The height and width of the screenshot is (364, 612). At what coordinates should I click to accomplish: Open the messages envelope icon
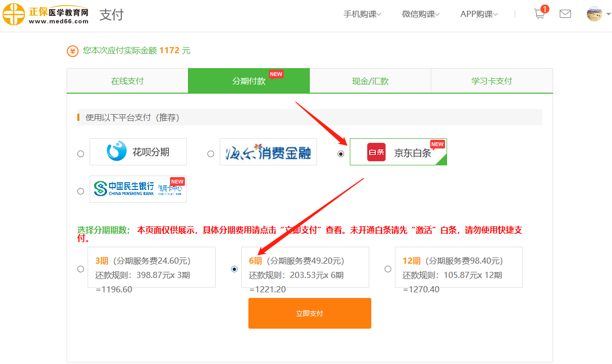coord(565,14)
